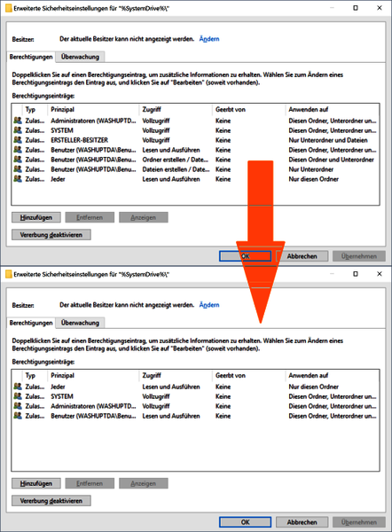
Task: Sort by 'Geerbt von' column in lower window
Action: [249, 376]
